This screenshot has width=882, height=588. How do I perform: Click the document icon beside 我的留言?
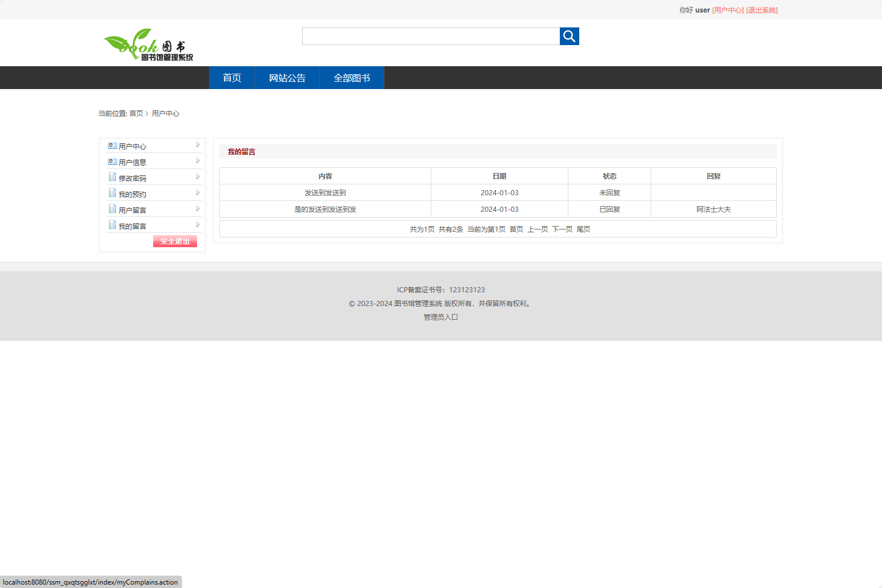pos(113,225)
